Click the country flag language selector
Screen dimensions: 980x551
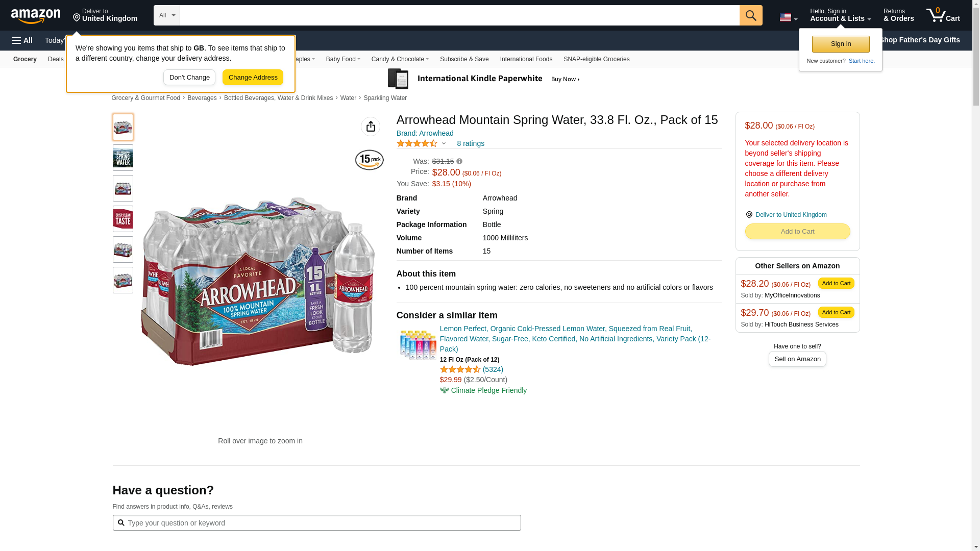point(788,17)
